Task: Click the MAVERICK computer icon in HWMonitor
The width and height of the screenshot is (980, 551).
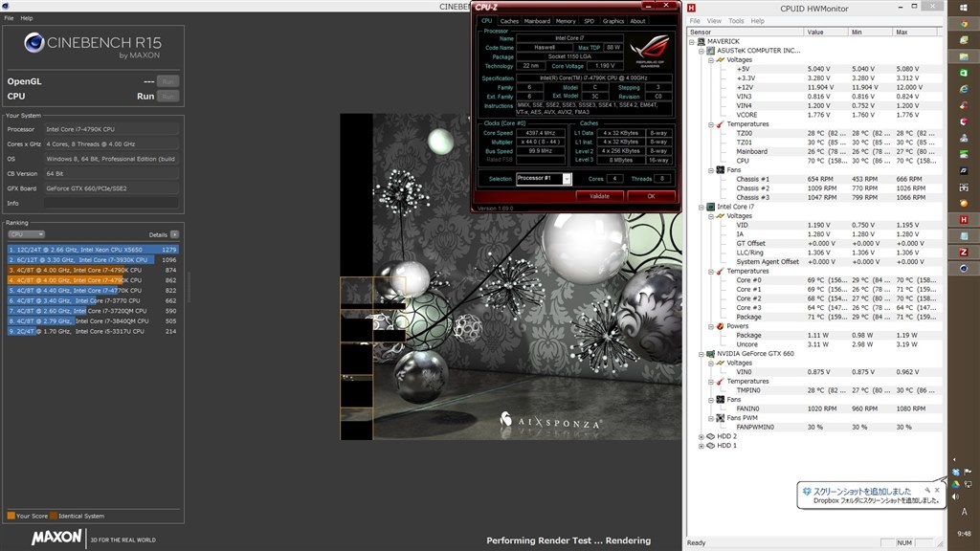Action: [x=702, y=41]
